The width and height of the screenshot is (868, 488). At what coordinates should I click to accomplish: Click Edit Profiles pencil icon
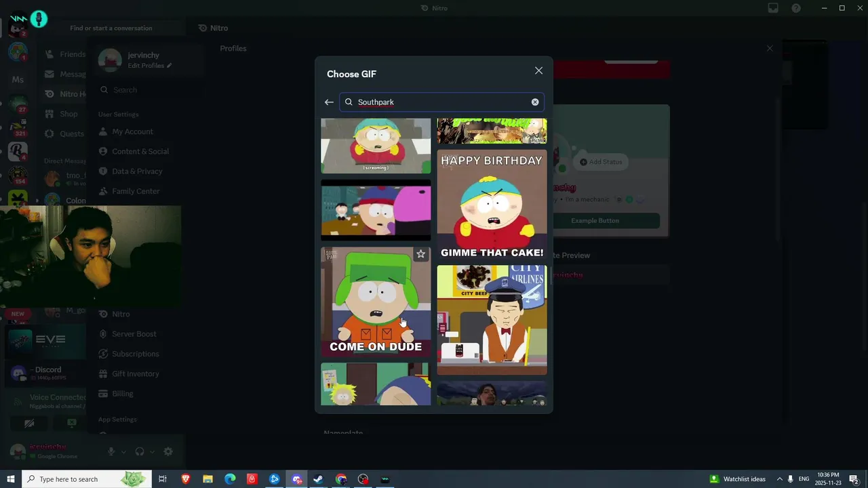[x=169, y=66]
